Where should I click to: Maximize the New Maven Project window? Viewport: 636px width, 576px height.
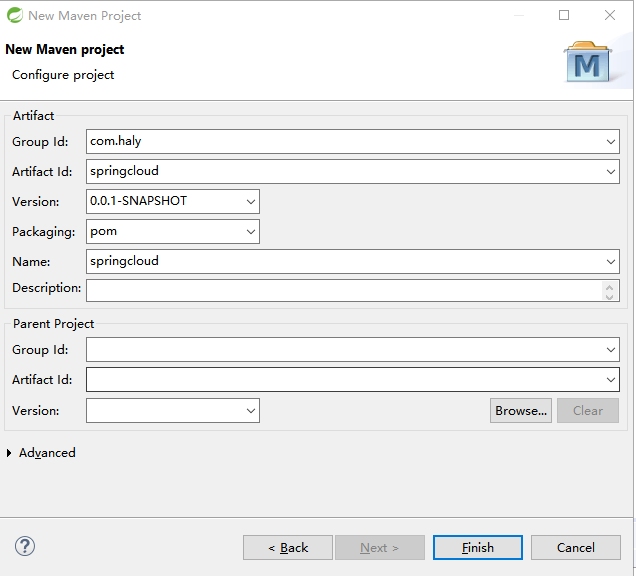click(x=564, y=15)
